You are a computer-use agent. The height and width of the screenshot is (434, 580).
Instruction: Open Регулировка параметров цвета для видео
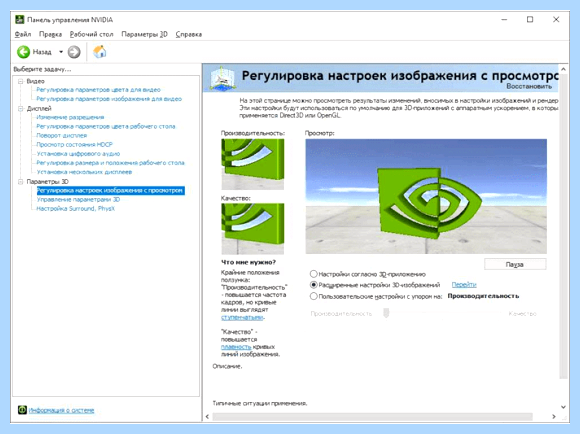pos(98,90)
